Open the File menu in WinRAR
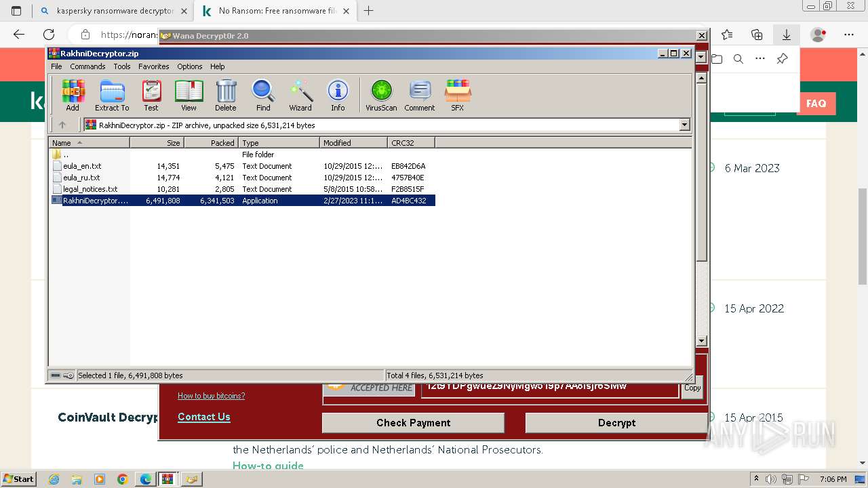 tap(56, 66)
